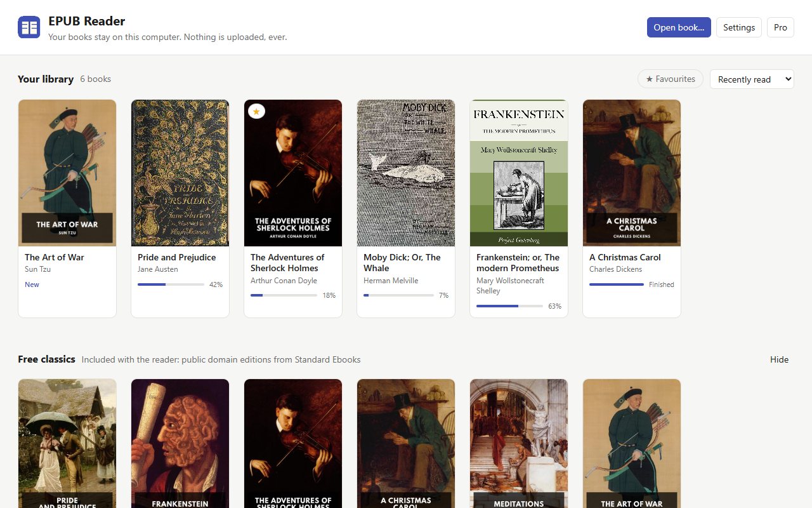This screenshot has height=508, width=812.
Task: Open the Sherlock Holmes violinist cover in Your library
Action: [x=293, y=173]
